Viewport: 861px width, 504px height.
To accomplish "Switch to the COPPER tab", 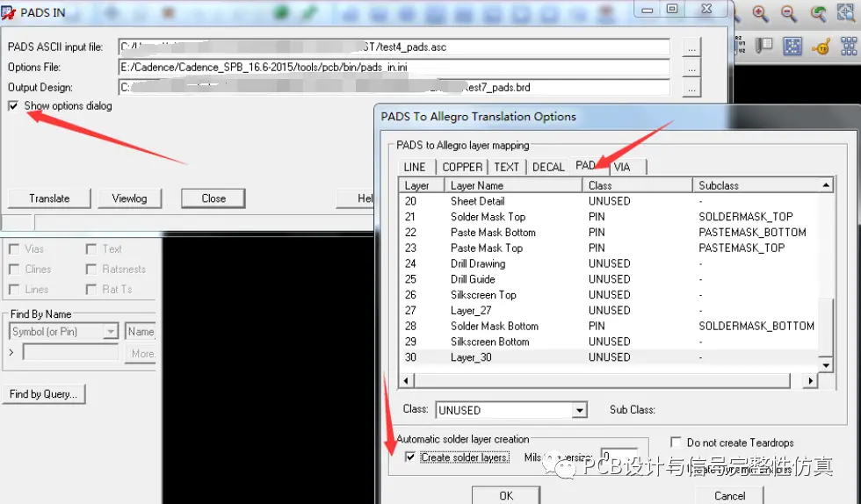I will coord(462,167).
